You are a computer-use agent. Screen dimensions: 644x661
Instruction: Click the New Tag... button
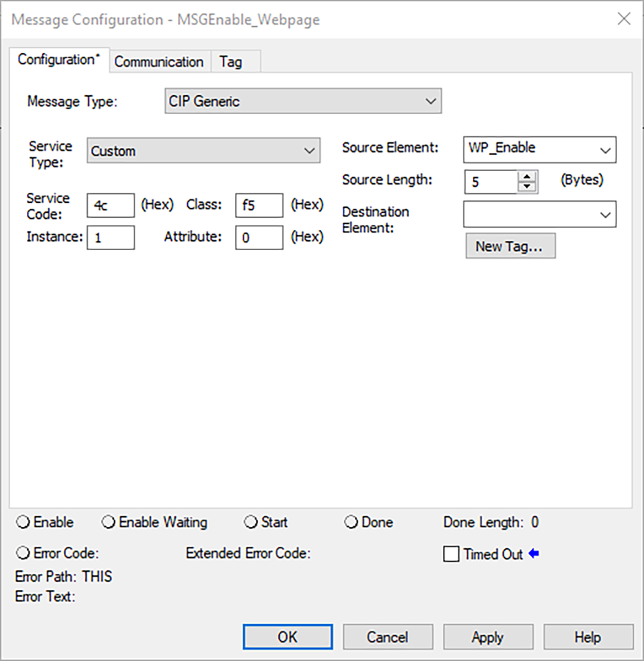(510, 246)
